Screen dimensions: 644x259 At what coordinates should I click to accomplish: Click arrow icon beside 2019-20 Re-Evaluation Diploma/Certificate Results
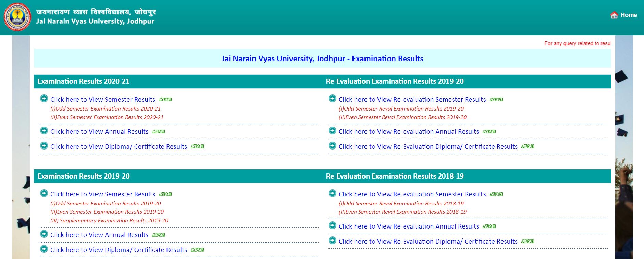pos(332,146)
